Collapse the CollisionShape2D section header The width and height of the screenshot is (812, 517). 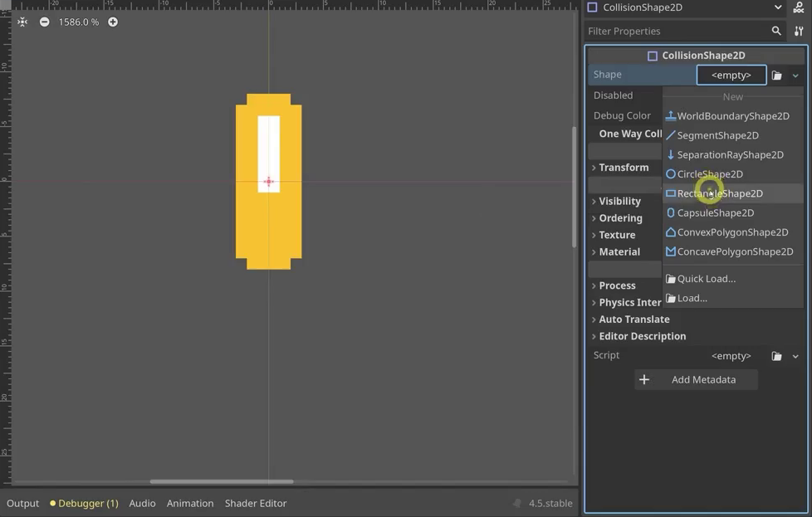[x=697, y=56]
